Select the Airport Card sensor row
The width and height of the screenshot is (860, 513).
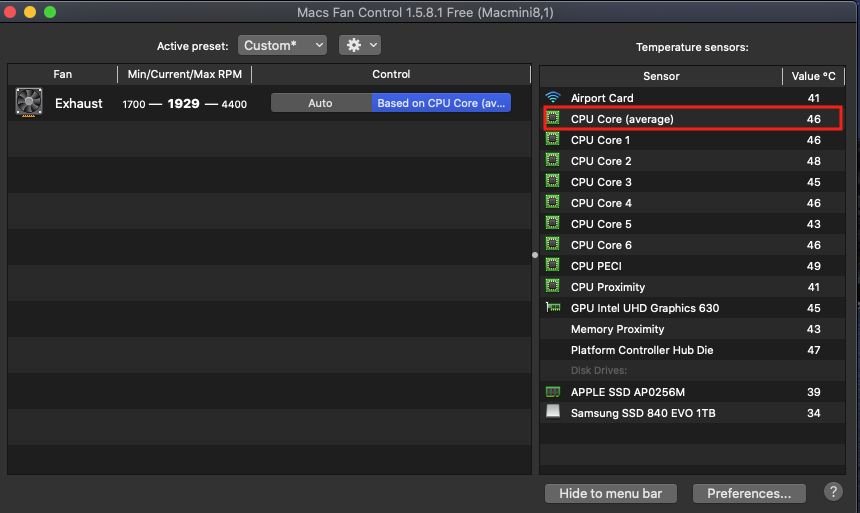coord(692,98)
